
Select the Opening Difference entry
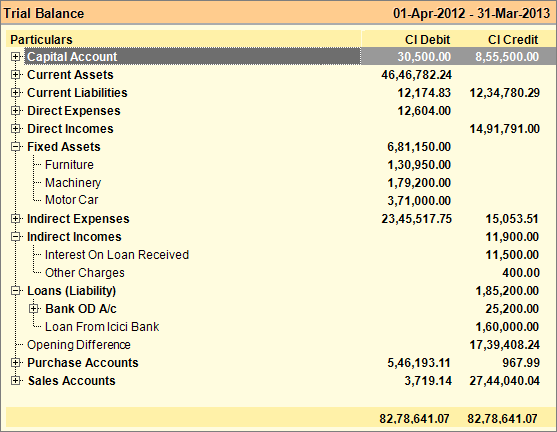point(79,345)
